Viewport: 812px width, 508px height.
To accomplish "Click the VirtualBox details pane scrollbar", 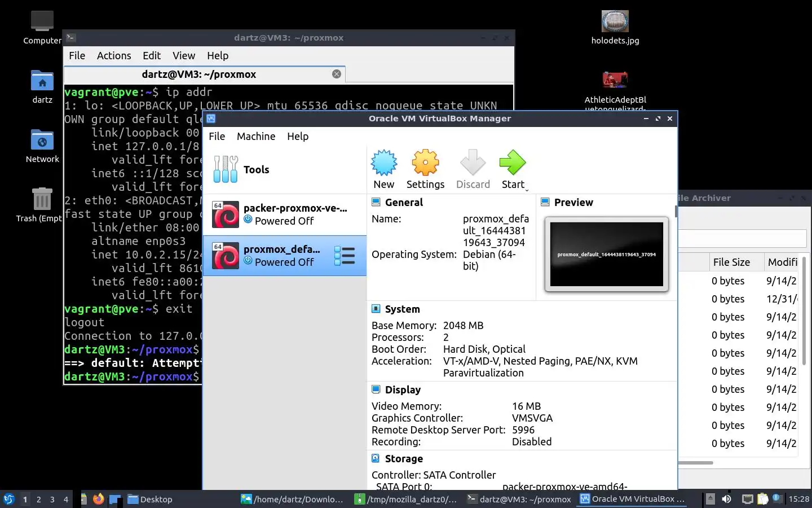I will point(676,211).
